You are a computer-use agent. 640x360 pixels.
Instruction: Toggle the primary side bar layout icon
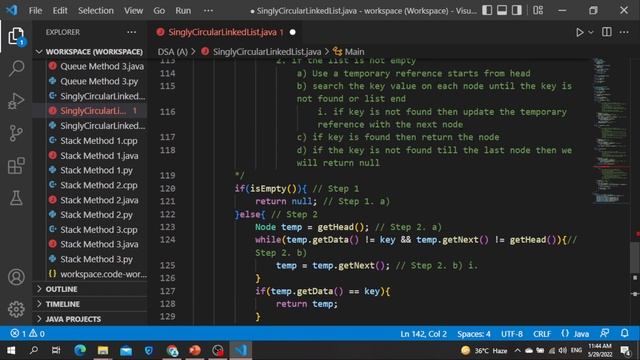pyautogui.click(x=487, y=10)
